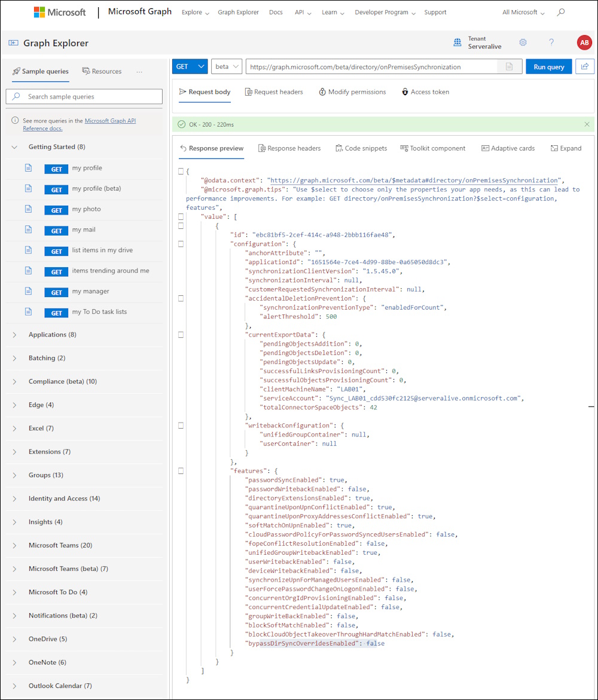The image size is (598, 700).
Task: Switch to the Resources tab
Action: (102, 71)
